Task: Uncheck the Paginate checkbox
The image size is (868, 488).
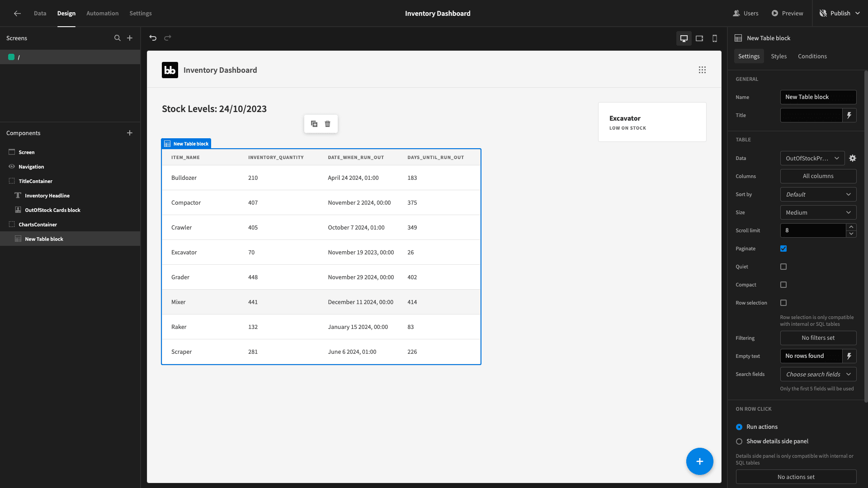Action: pyautogui.click(x=783, y=249)
